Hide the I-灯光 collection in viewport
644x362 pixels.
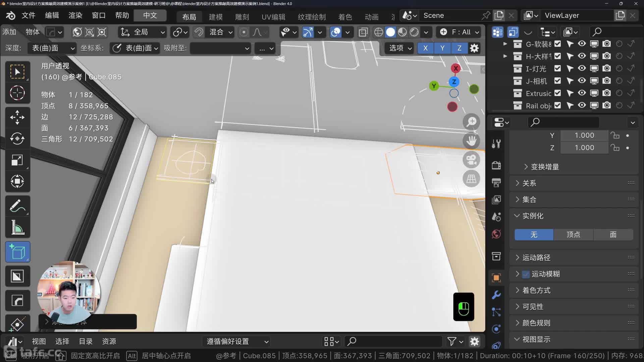[582, 68]
